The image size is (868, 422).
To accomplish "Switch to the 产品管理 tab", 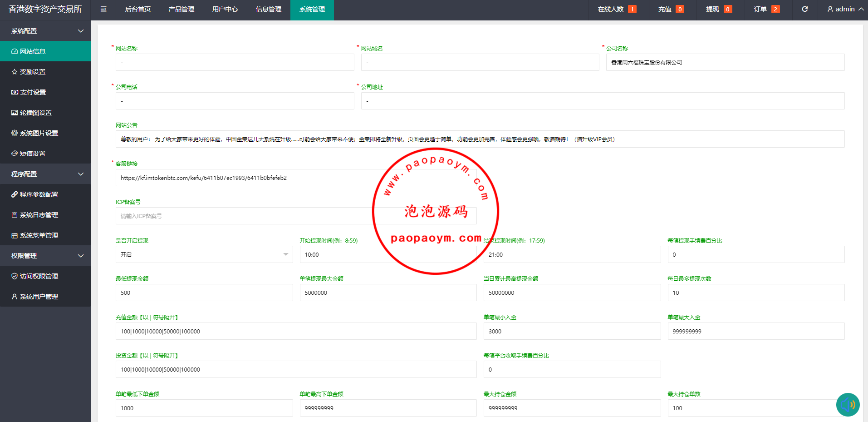I will point(181,9).
